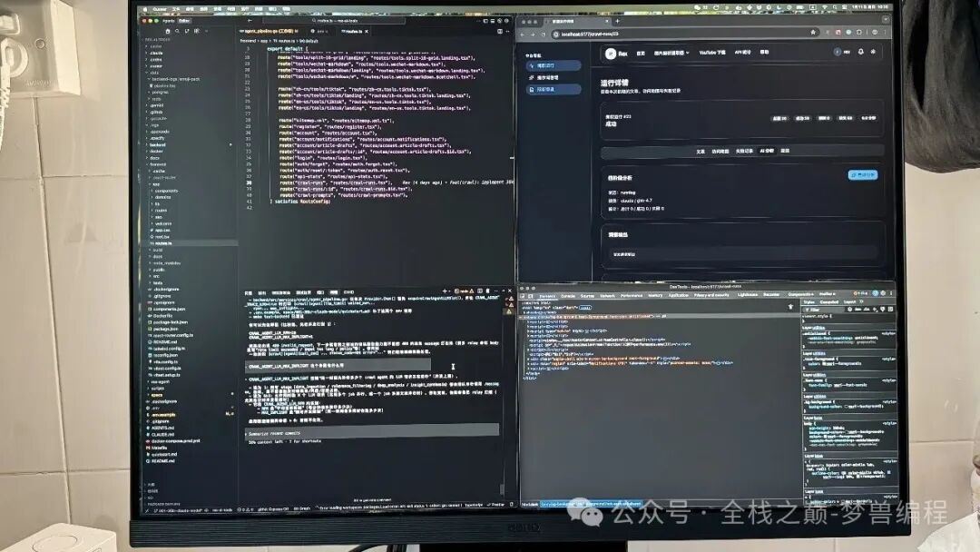Open Source Control icon in Cursor sidebar header
980x552 pixels.
point(187,31)
